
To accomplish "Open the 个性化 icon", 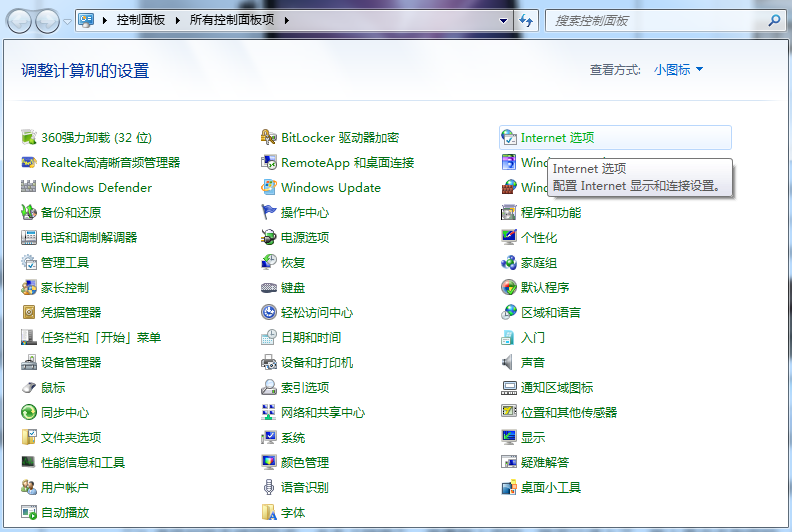I will pos(509,238).
